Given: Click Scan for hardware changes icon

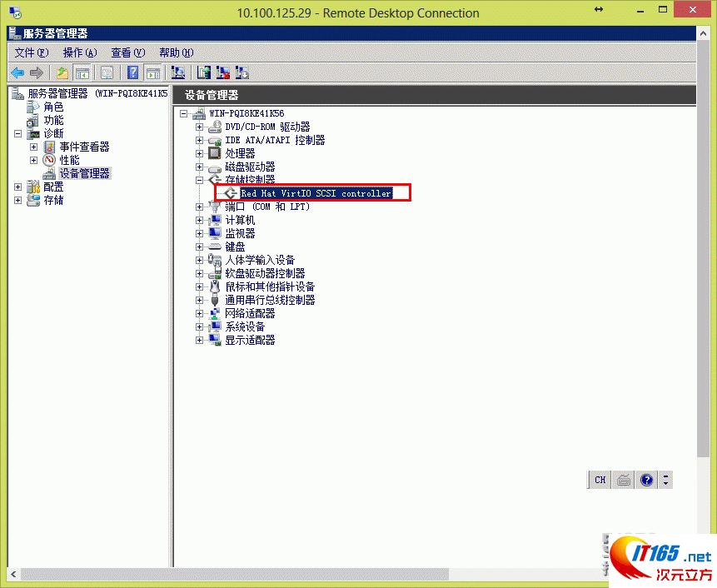Looking at the screenshot, I should (177, 72).
